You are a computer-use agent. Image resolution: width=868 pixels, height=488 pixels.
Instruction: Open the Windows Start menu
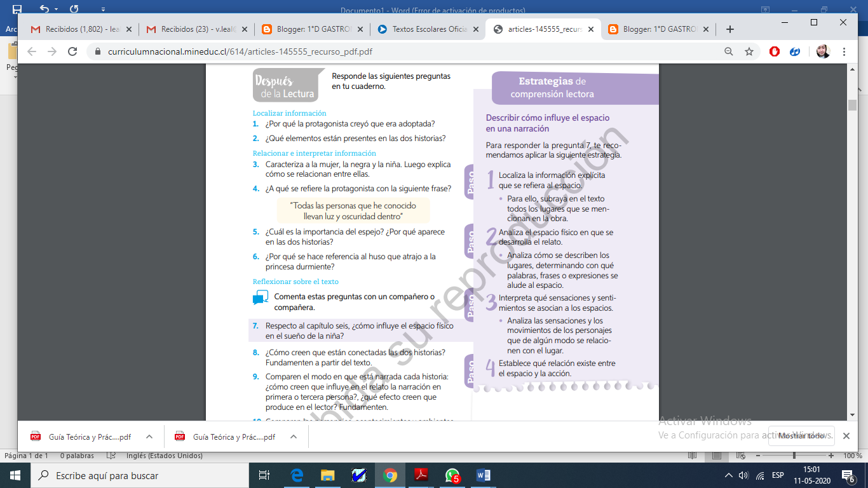[x=15, y=475]
